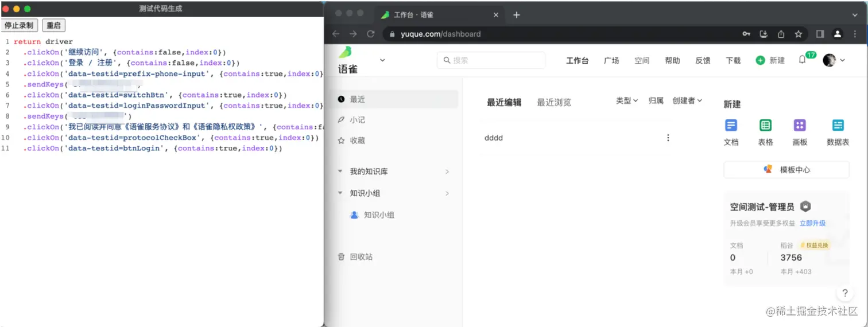Click the member badge icon beside 空间测试-管理员

pos(805,207)
